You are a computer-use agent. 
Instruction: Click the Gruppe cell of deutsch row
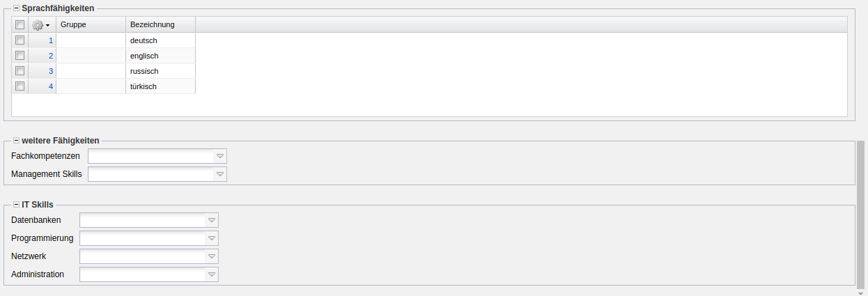(91, 40)
